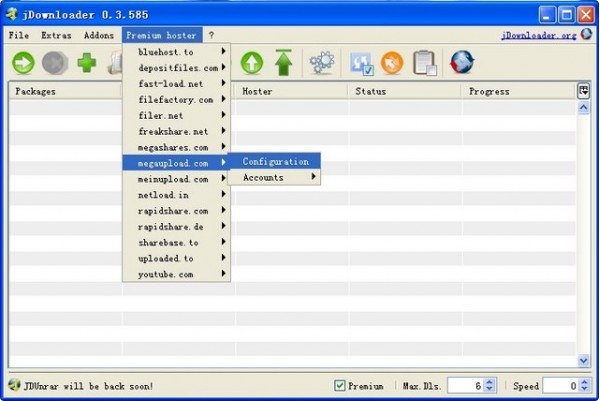Click the green move-to-top arrow icon

coord(284,62)
